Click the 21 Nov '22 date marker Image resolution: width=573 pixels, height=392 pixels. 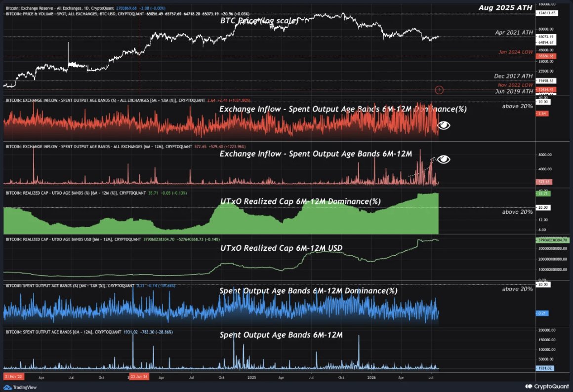click(x=14, y=377)
